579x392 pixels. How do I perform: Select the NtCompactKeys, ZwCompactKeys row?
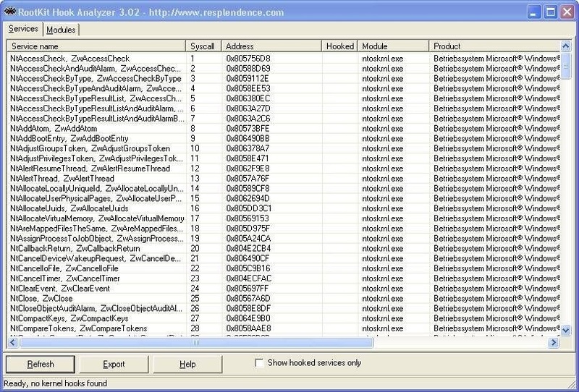[x=284, y=318]
